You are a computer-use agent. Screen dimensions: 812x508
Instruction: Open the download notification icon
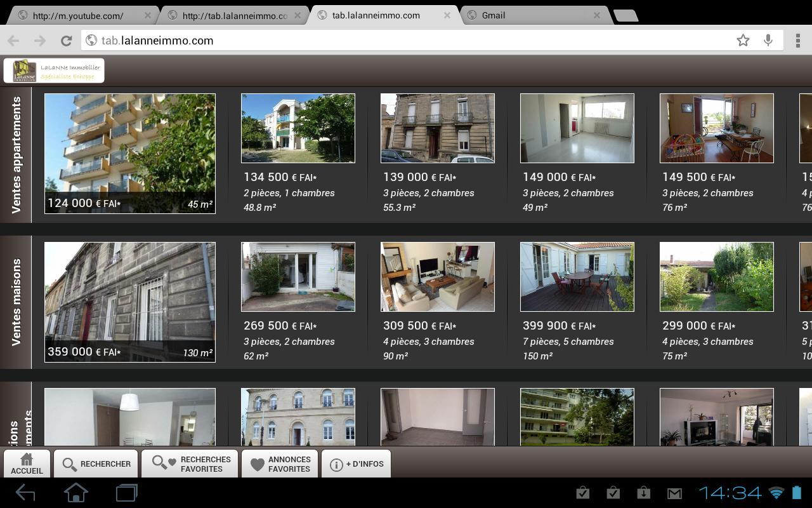click(x=643, y=493)
